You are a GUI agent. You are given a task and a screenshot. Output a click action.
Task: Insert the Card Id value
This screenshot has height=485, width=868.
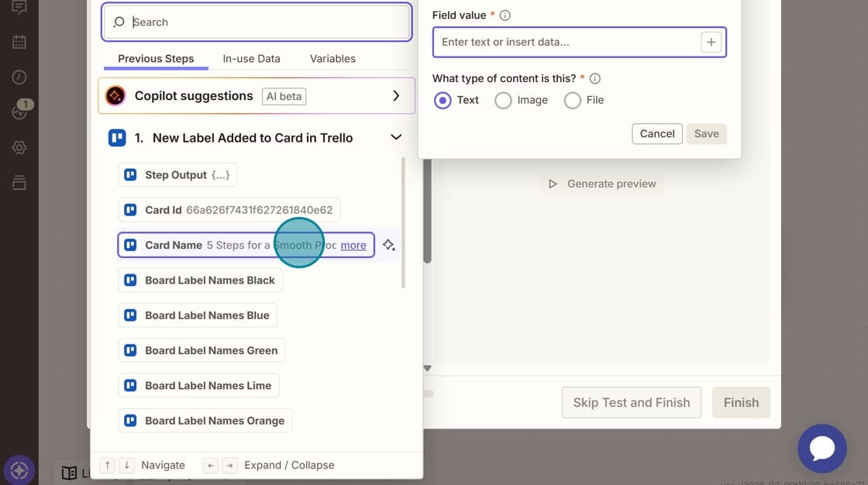(229, 210)
